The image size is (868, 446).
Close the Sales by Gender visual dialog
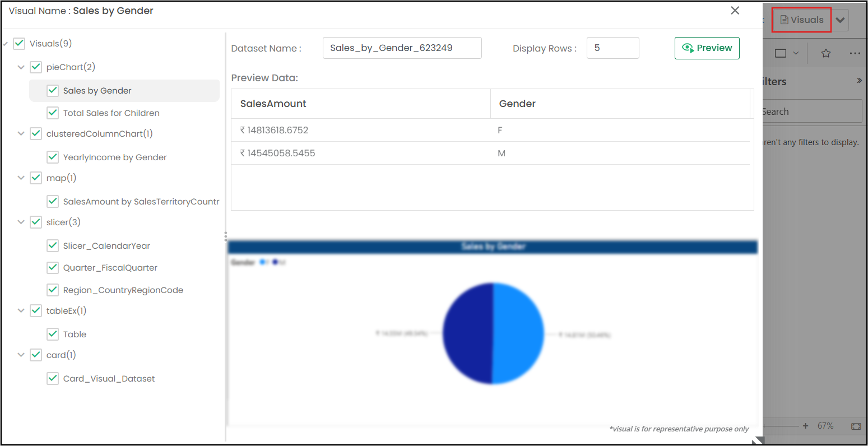[x=735, y=11]
